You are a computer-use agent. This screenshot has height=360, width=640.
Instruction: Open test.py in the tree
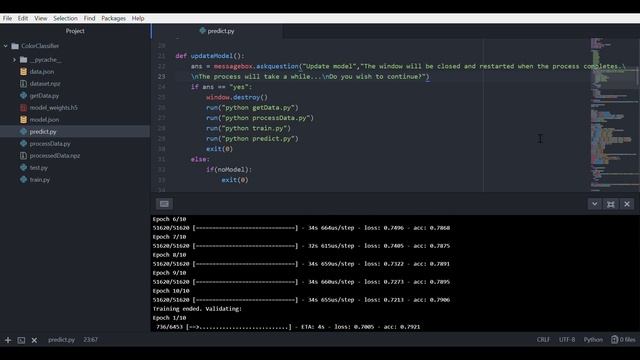(38, 168)
